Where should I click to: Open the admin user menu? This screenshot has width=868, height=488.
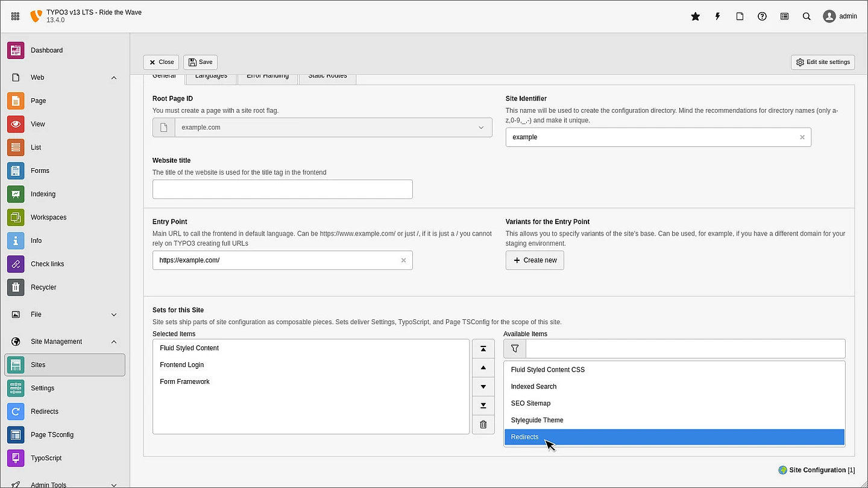point(840,16)
